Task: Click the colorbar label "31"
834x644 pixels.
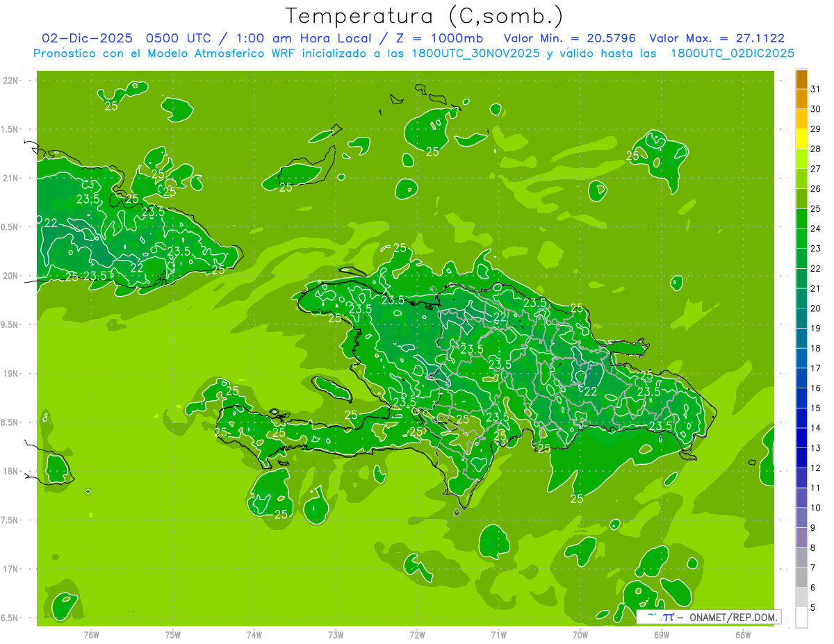Action: [815, 88]
